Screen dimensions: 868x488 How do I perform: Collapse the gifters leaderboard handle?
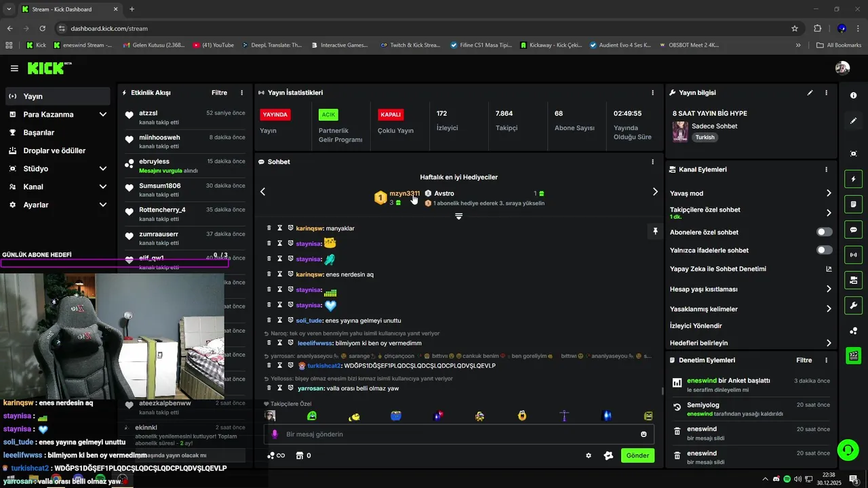tap(458, 216)
